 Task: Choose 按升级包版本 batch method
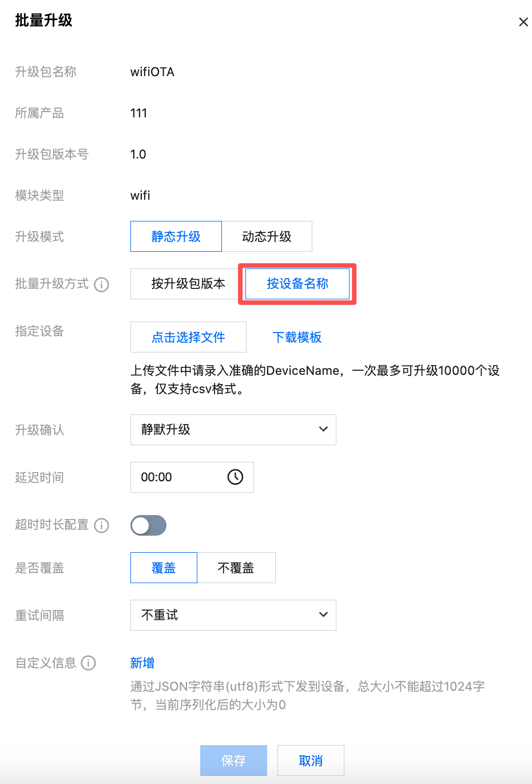pos(188,284)
